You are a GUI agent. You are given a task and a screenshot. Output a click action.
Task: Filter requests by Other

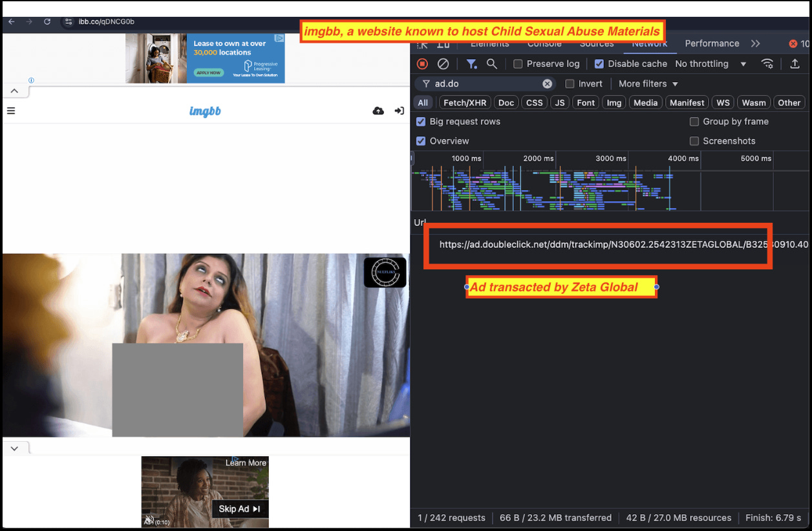[789, 103]
